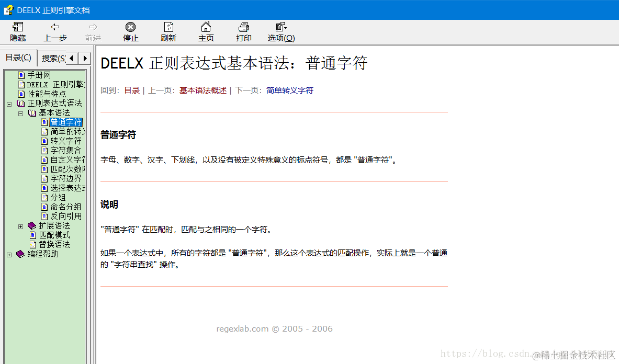Go to 主页 (Home) via house icon
The image size is (619, 364).
coord(206,27)
